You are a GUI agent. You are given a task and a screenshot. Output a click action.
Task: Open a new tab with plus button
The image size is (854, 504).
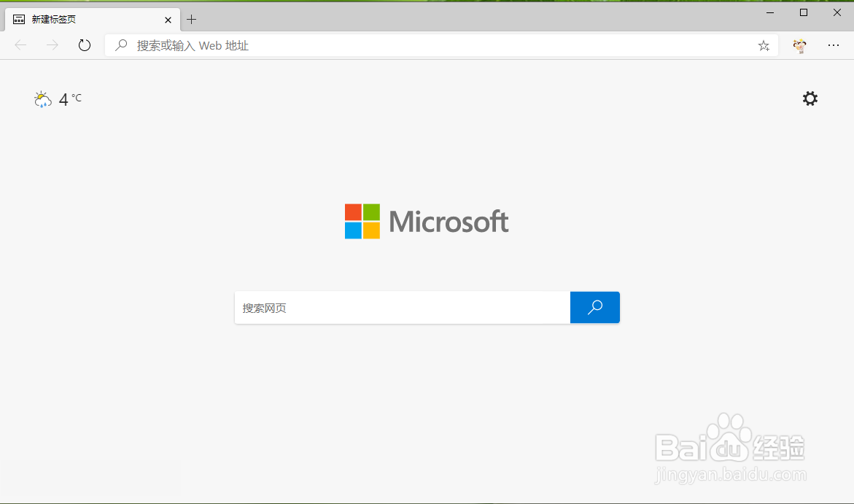point(191,20)
